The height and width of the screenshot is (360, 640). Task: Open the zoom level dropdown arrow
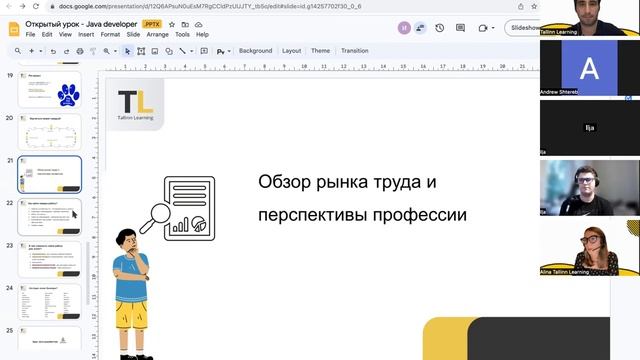(x=116, y=51)
